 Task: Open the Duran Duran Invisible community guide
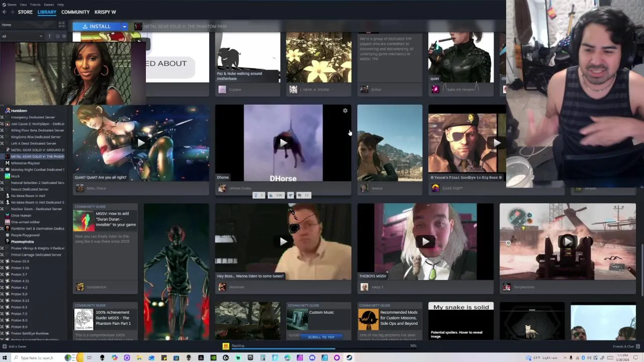(x=105, y=248)
